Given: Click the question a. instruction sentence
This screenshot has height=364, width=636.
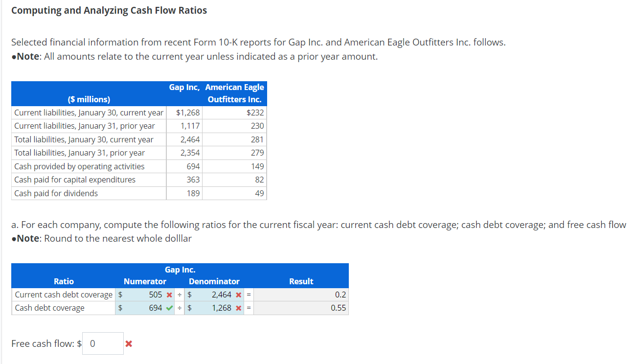Looking at the screenshot, I should click(318, 225).
